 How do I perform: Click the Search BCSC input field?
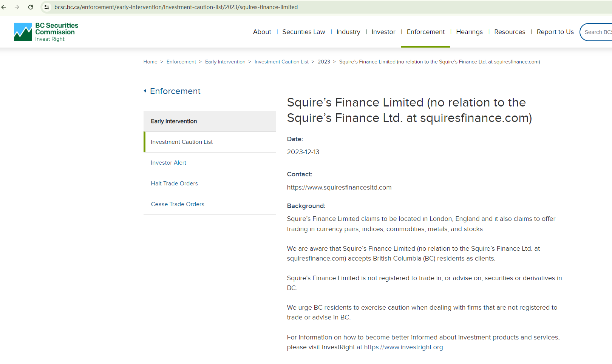[x=598, y=32]
